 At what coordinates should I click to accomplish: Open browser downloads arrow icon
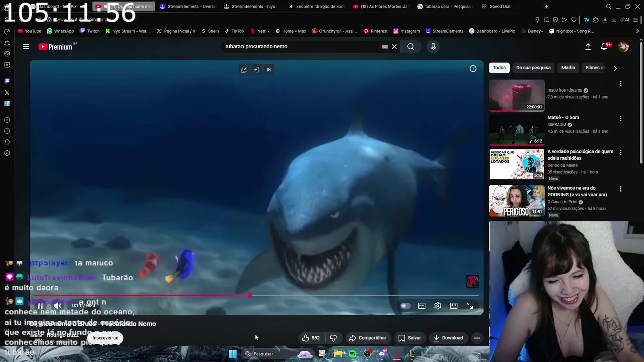tap(614, 20)
